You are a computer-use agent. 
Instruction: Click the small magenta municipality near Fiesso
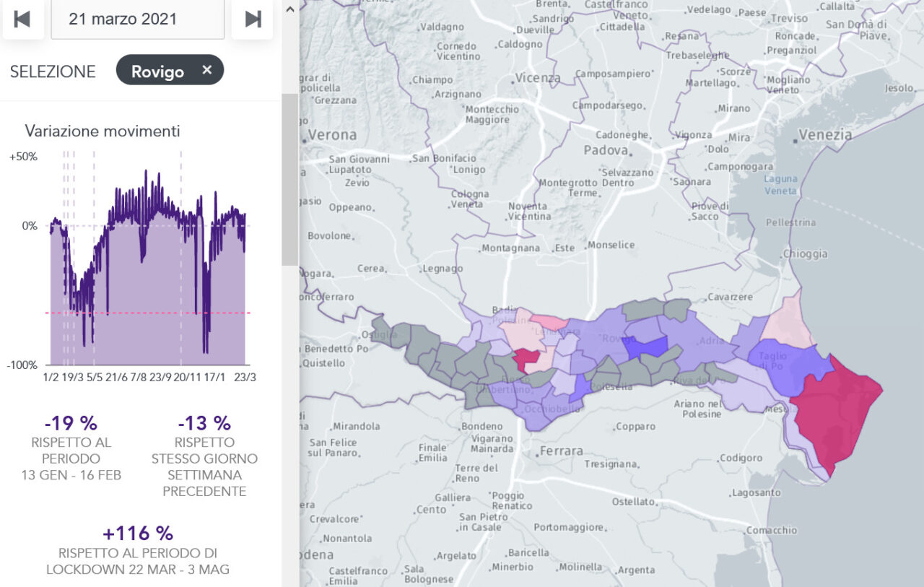(x=526, y=358)
